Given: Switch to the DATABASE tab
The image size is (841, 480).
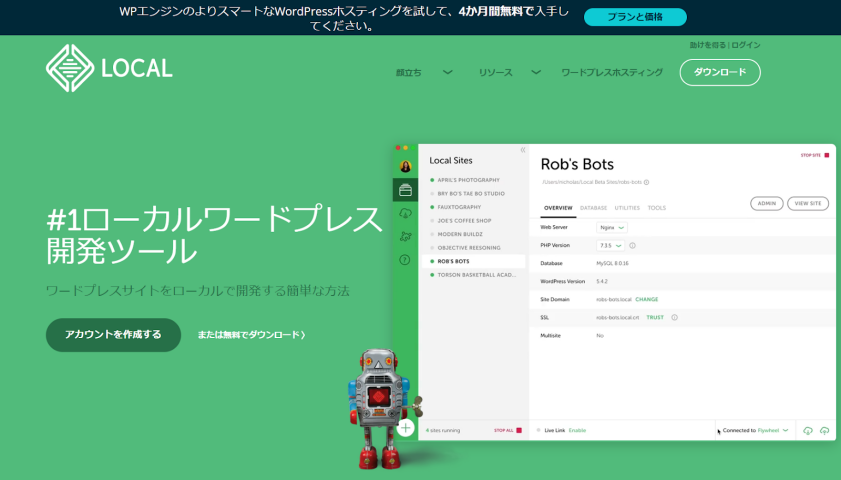Looking at the screenshot, I should click(x=594, y=208).
